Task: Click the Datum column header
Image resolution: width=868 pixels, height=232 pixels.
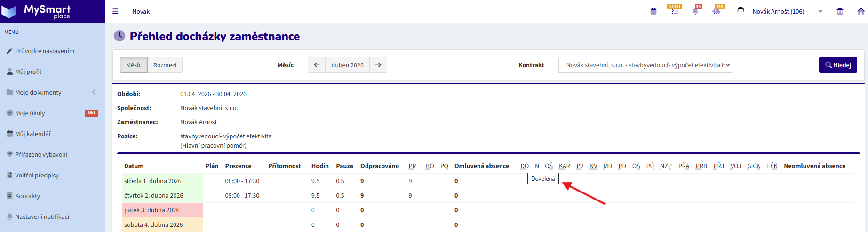Action: pyautogui.click(x=134, y=166)
